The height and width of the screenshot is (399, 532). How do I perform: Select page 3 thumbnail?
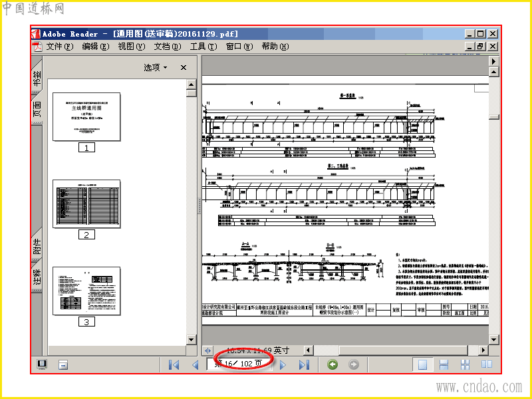86,291
